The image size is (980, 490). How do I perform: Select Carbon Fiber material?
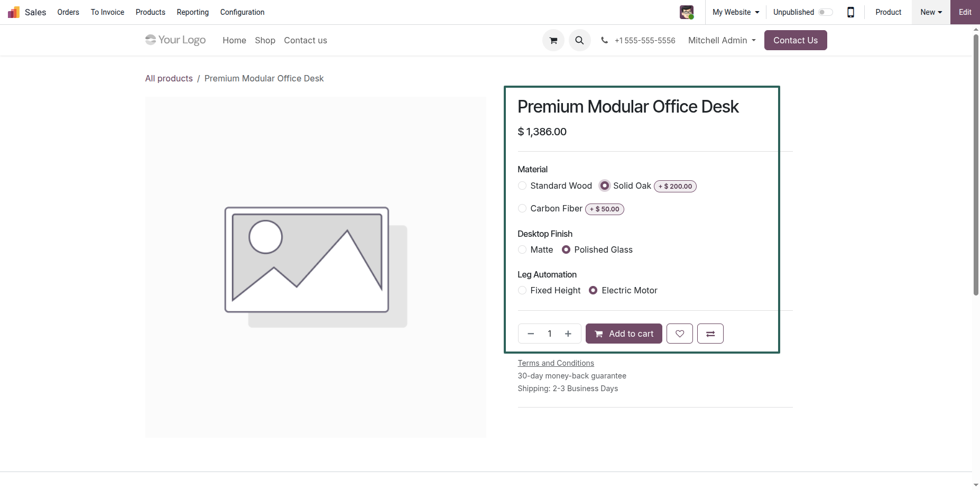coord(522,208)
